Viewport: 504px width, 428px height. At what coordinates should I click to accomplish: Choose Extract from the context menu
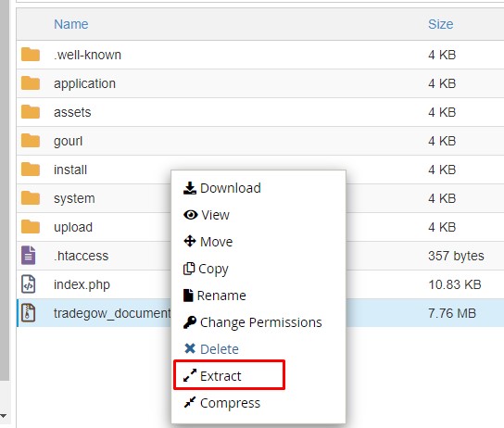coord(220,376)
